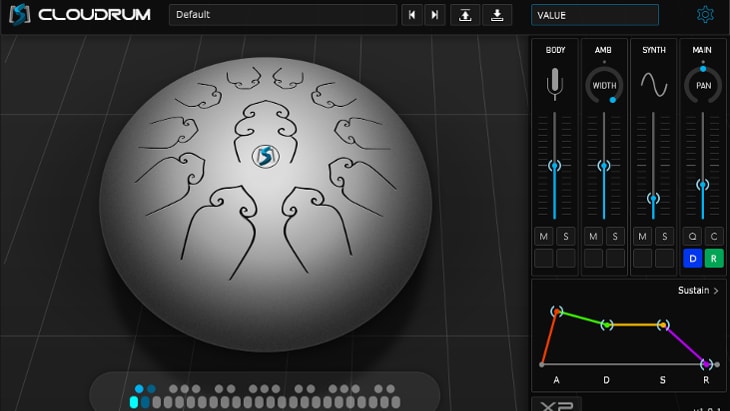Image resolution: width=730 pixels, height=411 pixels.
Task: Toggle the MAIN C button
Action: click(714, 236)
